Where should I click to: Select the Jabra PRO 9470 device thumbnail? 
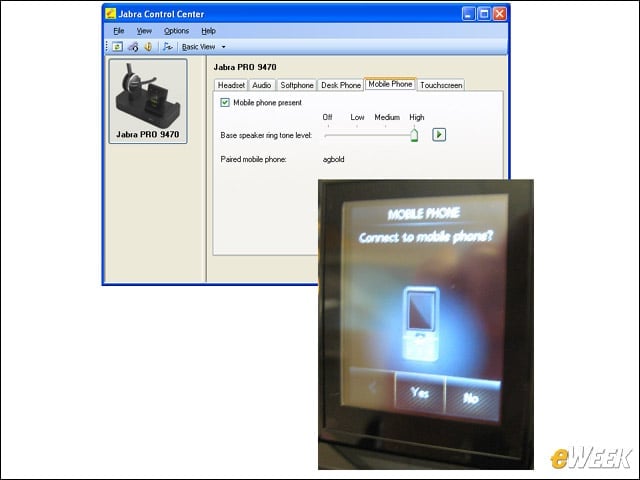tap(148, 101)
